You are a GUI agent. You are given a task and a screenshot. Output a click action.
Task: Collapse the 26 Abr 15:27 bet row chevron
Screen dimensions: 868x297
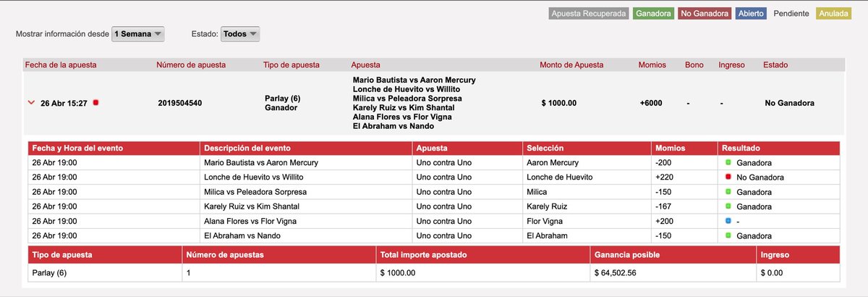[x=31, y=103]
